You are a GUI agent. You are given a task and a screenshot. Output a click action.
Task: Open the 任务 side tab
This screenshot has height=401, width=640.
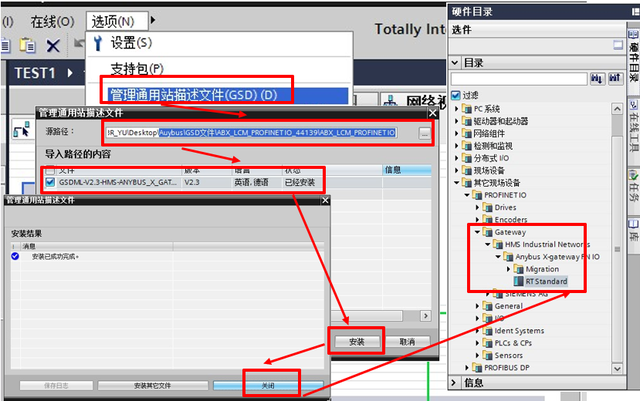[633, 186]
